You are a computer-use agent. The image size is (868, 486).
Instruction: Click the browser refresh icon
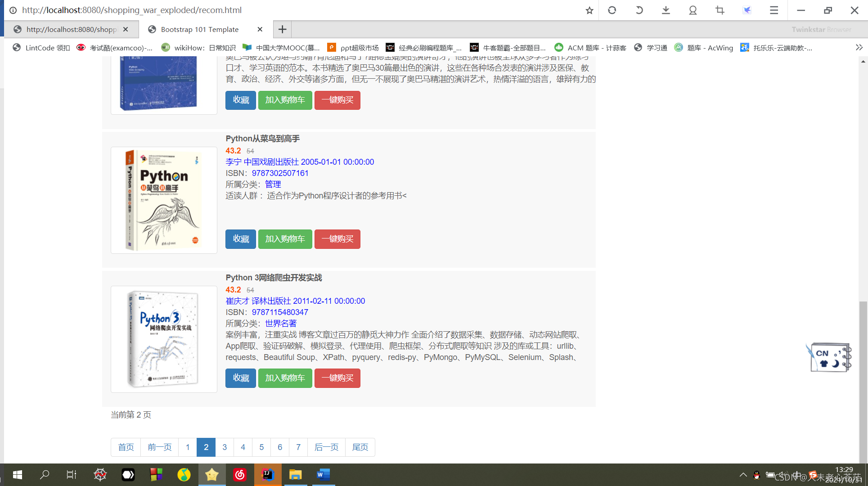click(612, 10)
